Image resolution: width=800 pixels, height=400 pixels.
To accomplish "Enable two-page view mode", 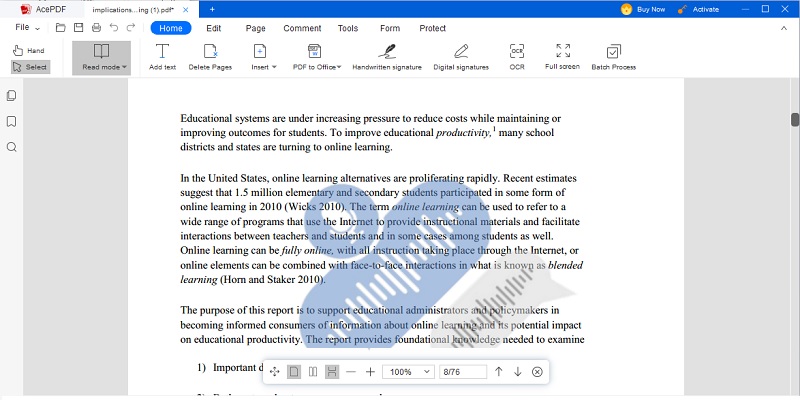I will pos(313,372).
